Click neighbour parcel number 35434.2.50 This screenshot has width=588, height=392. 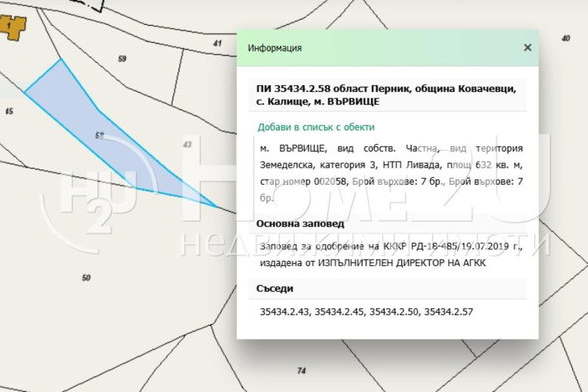pos(394,312)
